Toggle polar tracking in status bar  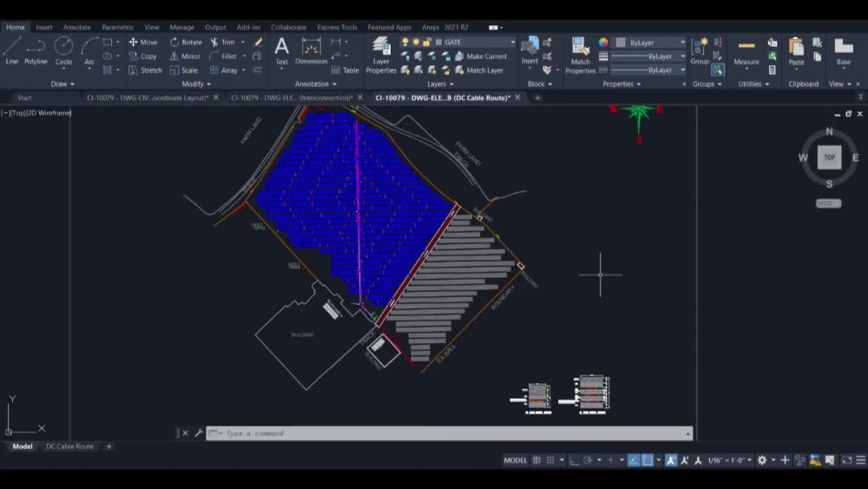[588, 460]
